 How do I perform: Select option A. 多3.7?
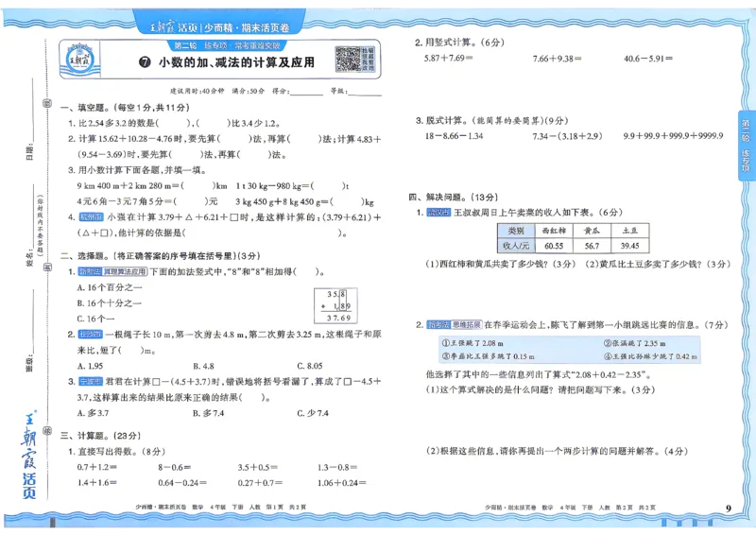[93, 413]
